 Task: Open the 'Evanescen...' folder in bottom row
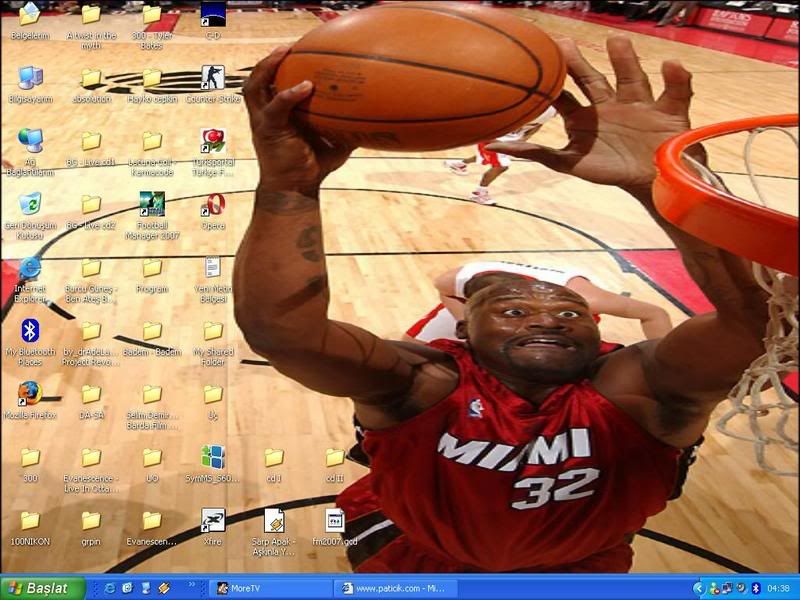click(152, 521)
